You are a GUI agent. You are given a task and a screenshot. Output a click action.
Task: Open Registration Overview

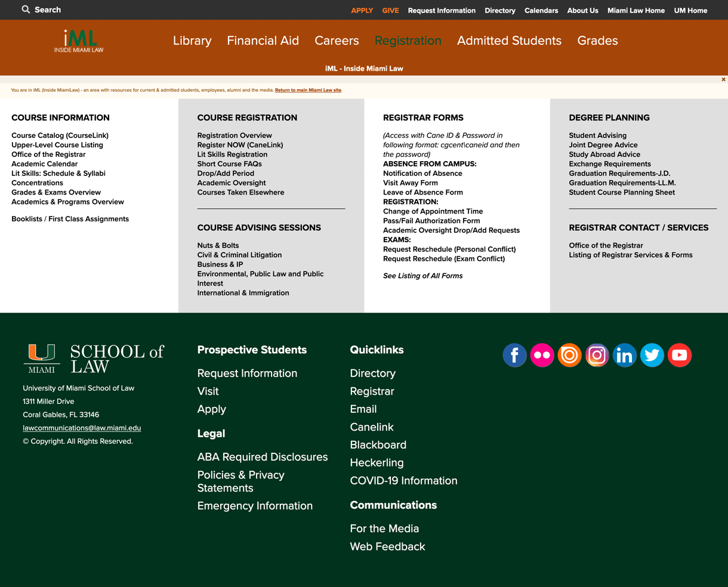(235, 135)
